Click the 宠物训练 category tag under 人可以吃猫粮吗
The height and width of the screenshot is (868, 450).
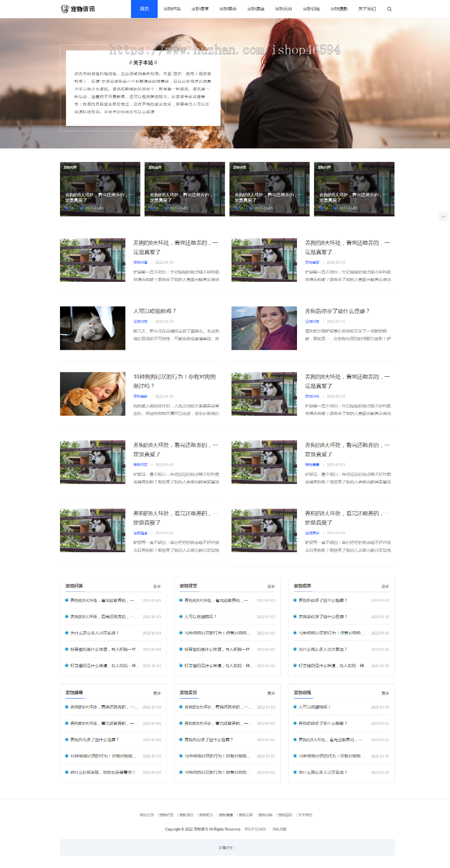point(140,322)
